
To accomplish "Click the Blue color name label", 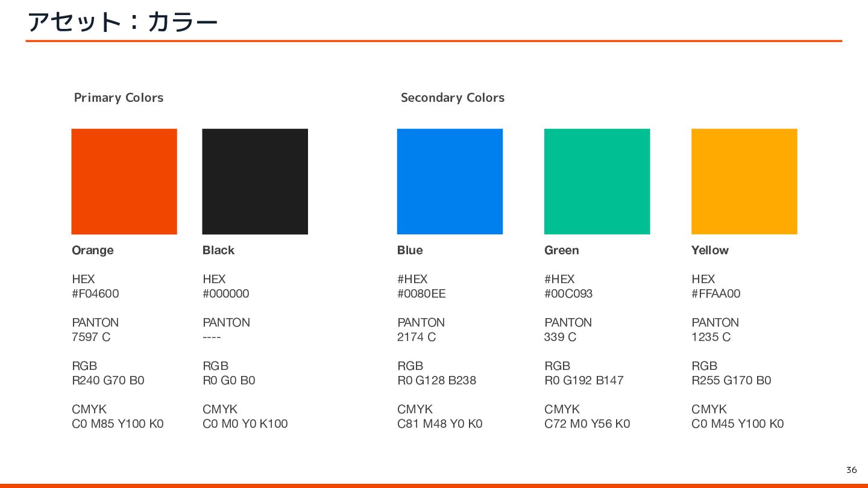I will coord(410,250).
